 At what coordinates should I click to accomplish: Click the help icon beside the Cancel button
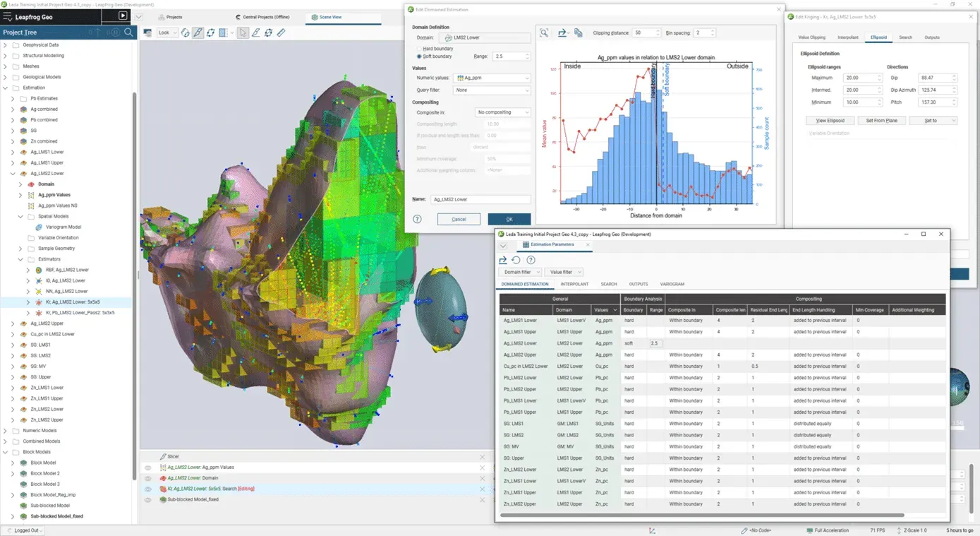tap(417, 219)
